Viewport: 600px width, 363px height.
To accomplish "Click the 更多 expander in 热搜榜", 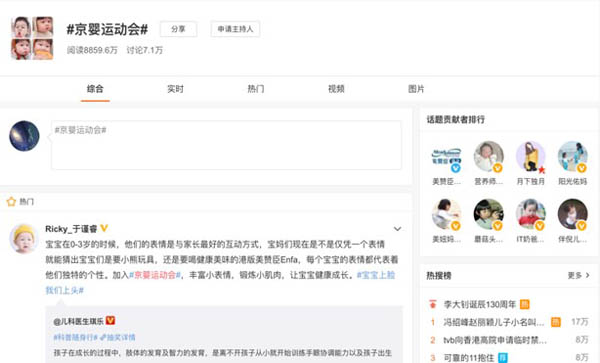I will (579, 275).
